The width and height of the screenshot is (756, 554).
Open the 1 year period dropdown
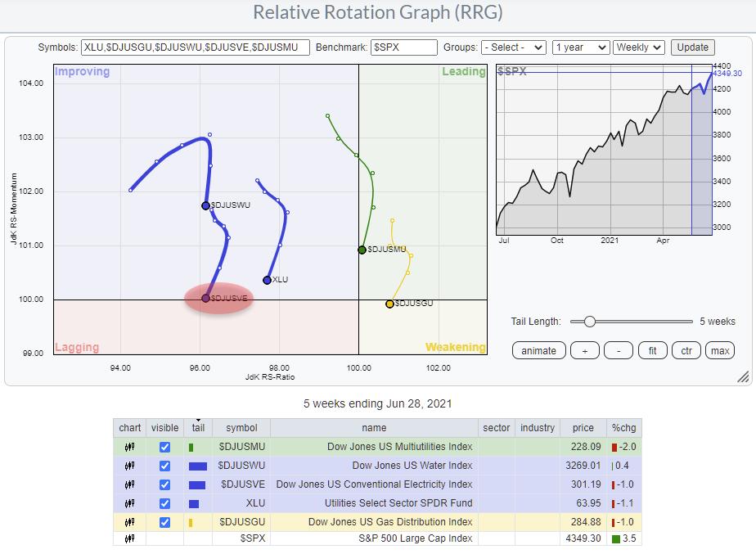click(580, 47)
